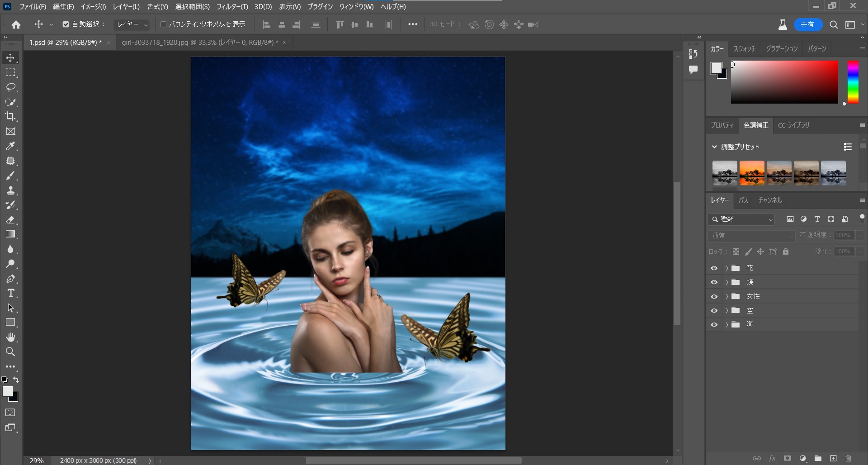Select the Crop tool

(x=10, y=116)
